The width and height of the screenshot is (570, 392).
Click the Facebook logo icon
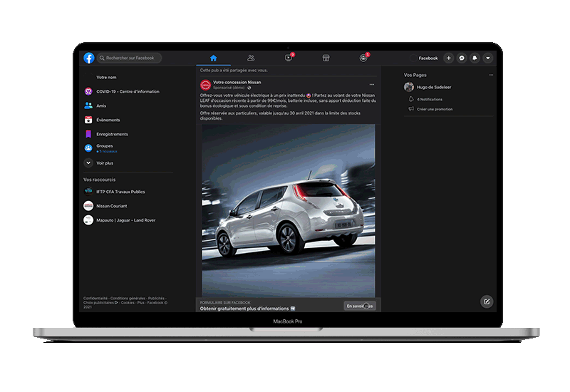(88, 58)
